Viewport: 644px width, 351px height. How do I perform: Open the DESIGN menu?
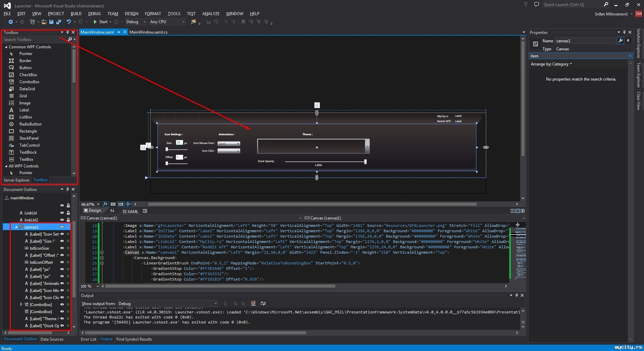pyautogui.click(x=131, y=14)
